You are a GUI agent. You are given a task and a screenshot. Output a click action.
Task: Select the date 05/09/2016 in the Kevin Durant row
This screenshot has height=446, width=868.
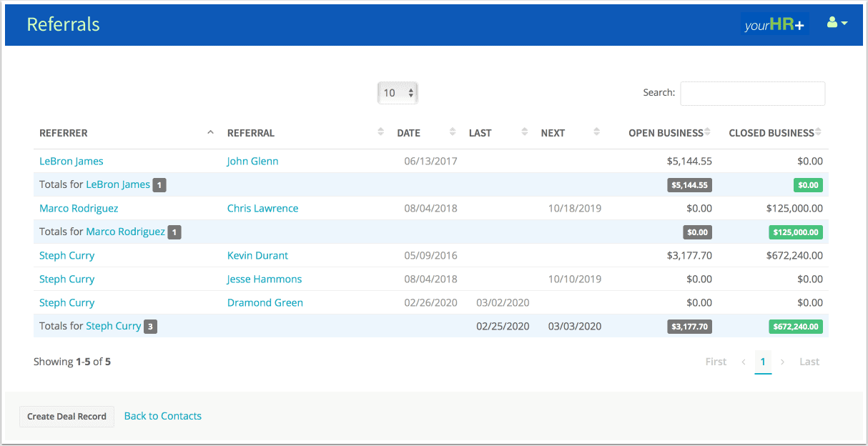[430, 256]
